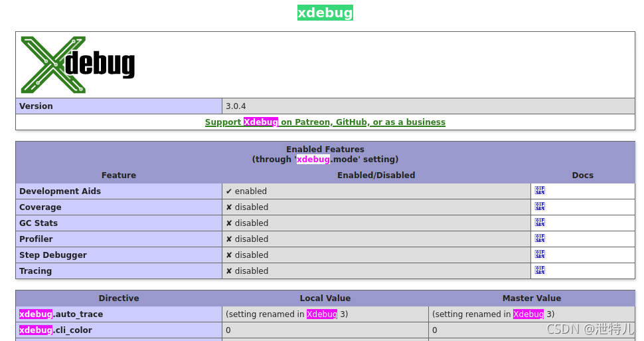
Task: Click disabled status of Coverage
Action: click(x=247, y=207)
